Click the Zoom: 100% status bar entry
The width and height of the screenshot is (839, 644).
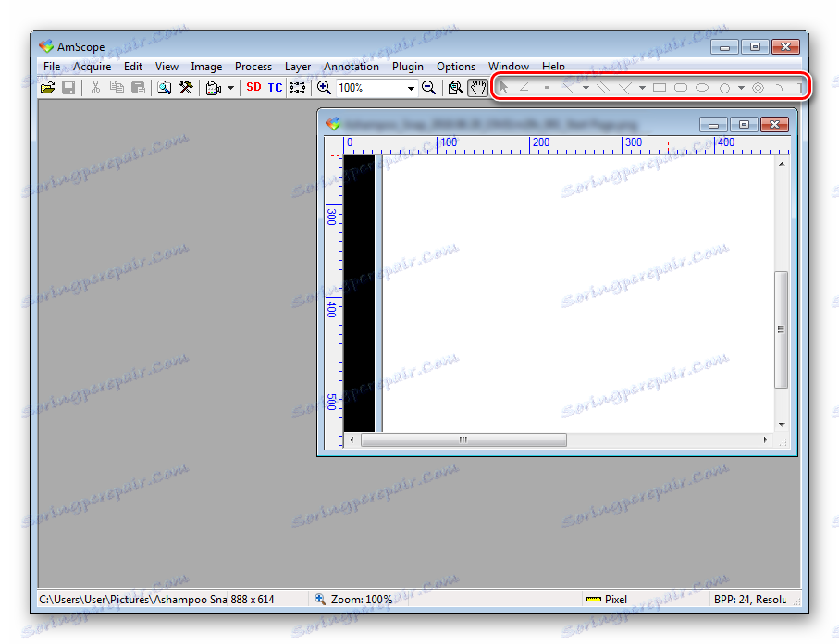(353, 600)
